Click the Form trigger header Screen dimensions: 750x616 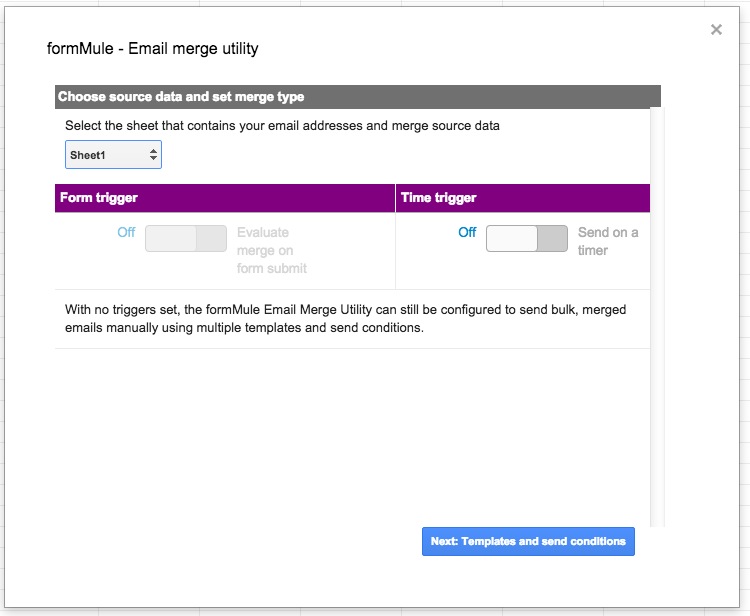coord(225,198)
